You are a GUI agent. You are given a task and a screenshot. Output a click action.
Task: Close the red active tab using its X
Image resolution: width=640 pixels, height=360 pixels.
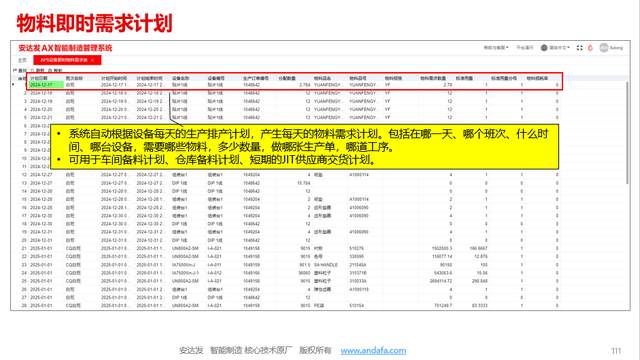(x=93, y=60)
